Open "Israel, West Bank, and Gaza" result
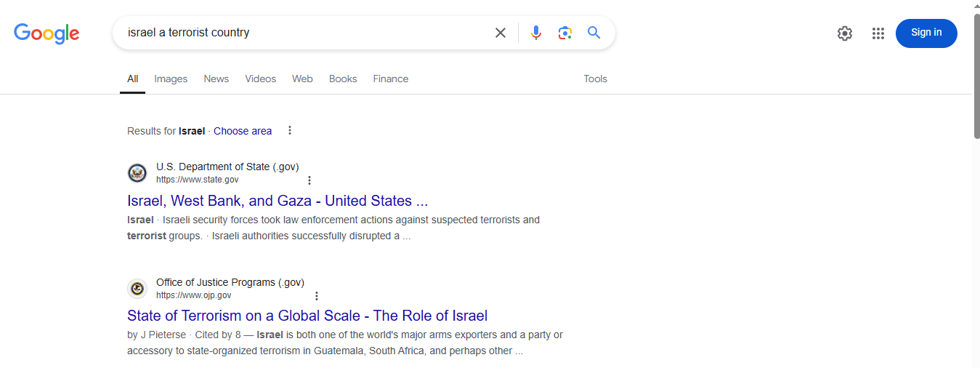This screenshot has height=368, width=980. (x=278, y=201)
